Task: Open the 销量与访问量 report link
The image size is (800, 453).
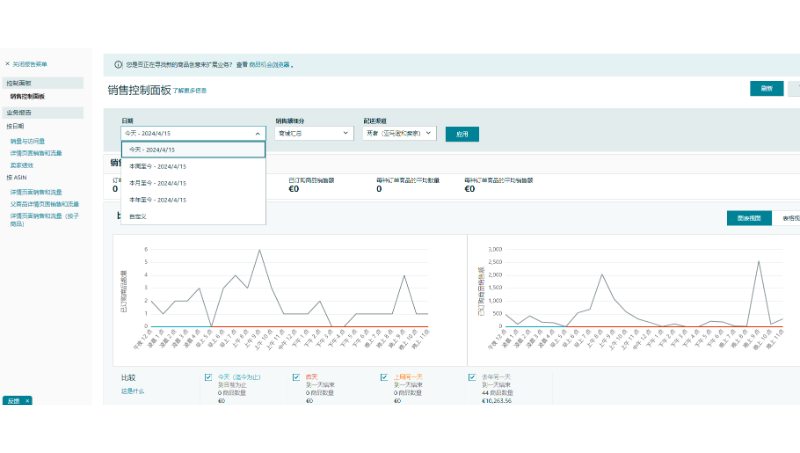Action: [28, 141]
